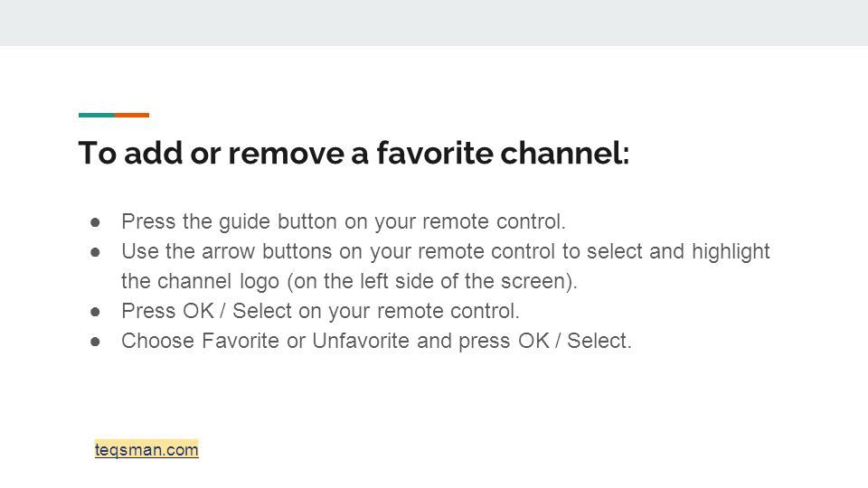Select the bullet dot before 'Choose Favorite'
The height and width of the screenshot is (488, 868).
click(95, 342)
